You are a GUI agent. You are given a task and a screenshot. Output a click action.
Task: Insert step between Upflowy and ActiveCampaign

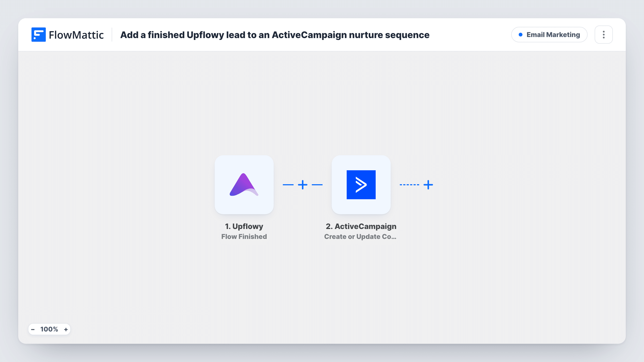[x=303, y=185]
